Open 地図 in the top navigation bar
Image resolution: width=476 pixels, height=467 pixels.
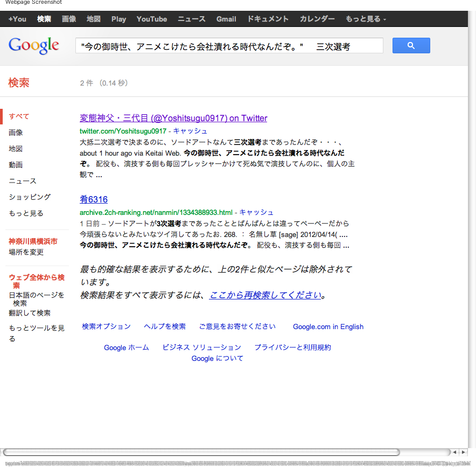[94, 19]
